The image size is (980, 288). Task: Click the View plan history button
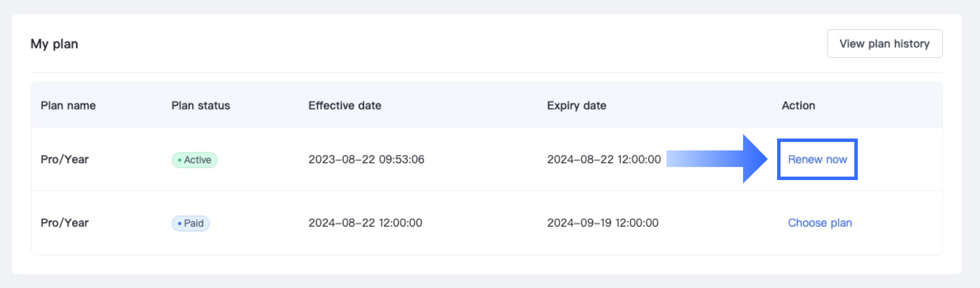click(884, 44)
